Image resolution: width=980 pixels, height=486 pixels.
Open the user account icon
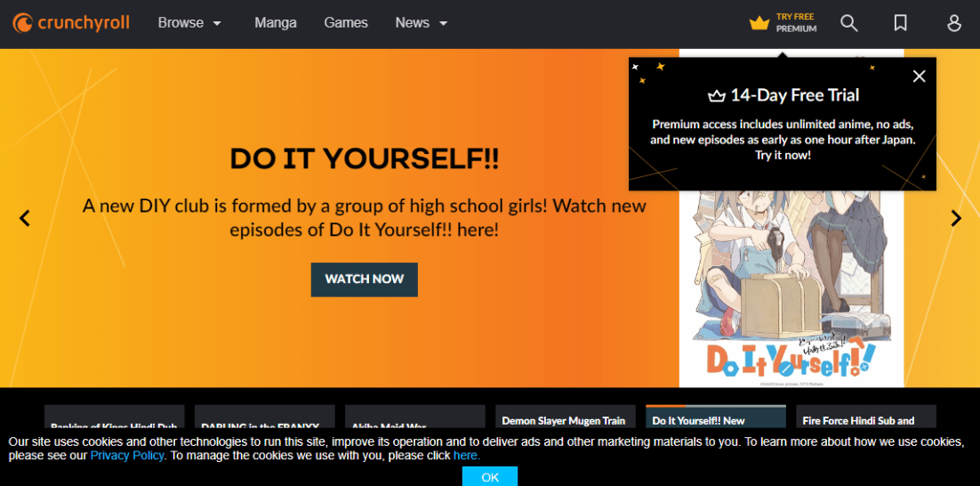click(953, 23)
